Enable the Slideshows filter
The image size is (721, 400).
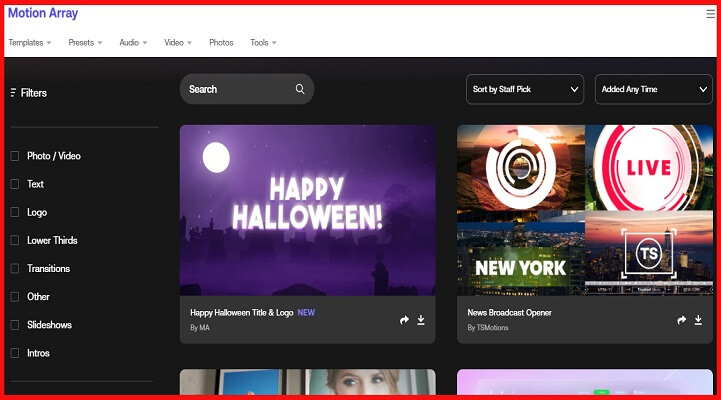pyautogui.click(x=15, y=325)
